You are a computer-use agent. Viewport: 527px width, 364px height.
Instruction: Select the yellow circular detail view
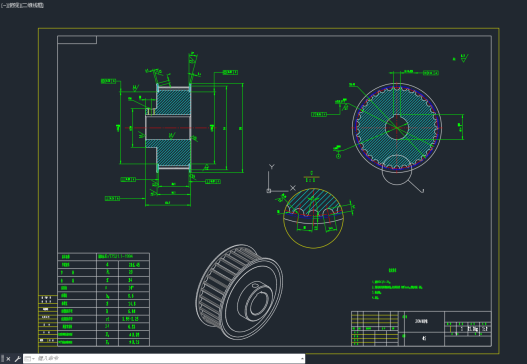[x=313, y=218]
